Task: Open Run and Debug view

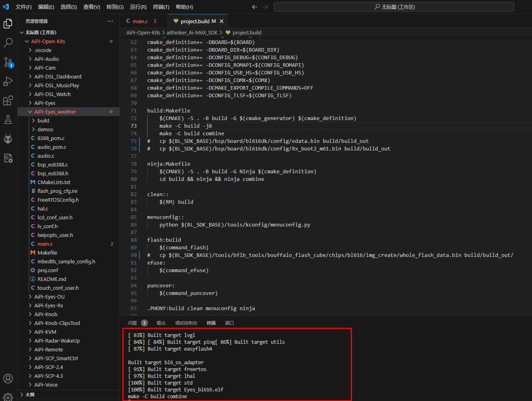Action: pos(8,81)
